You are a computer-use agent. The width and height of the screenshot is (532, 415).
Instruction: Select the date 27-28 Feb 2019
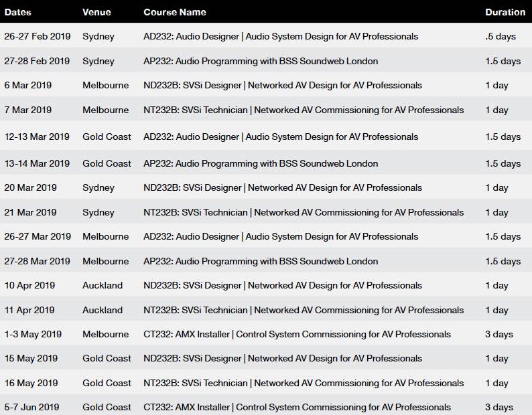click(x=37, y=61)
